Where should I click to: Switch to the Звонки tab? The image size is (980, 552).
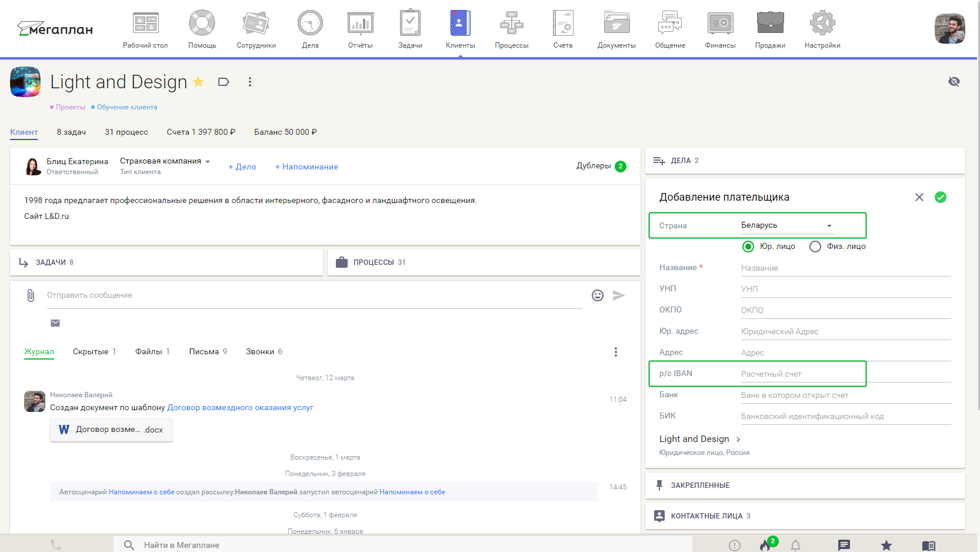point(264,351)
